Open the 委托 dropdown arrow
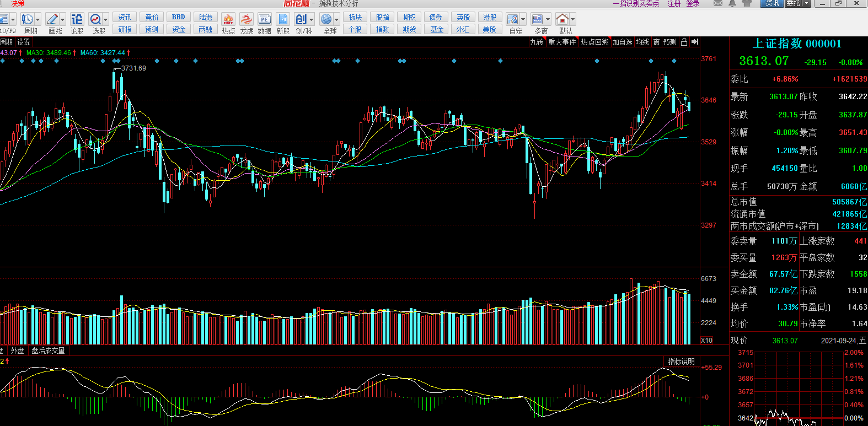868x426 pixels. pyautogui.click(x=806, y=3)
